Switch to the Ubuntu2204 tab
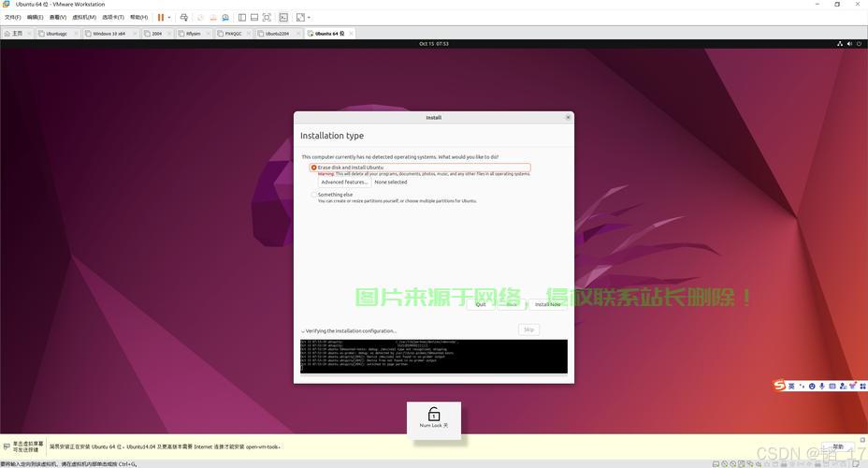The height and width of the screenshot is (468, 868). coord(277,34)
